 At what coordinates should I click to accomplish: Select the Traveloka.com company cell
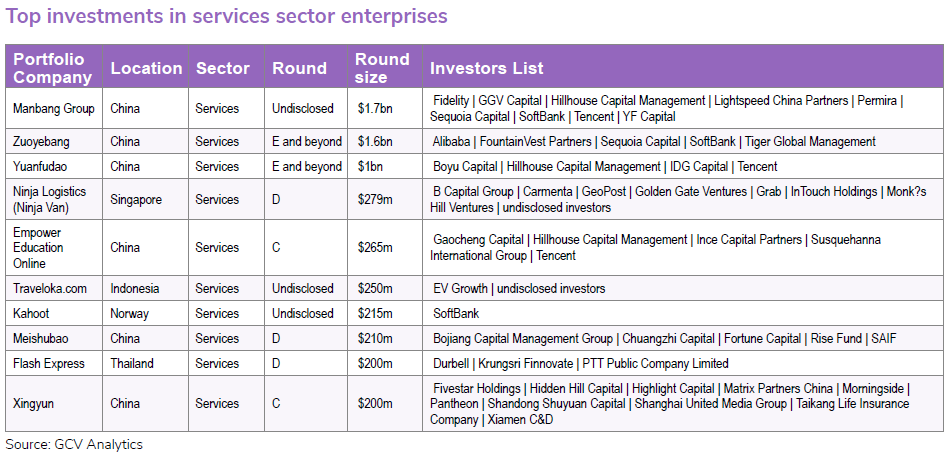[50, 288]
